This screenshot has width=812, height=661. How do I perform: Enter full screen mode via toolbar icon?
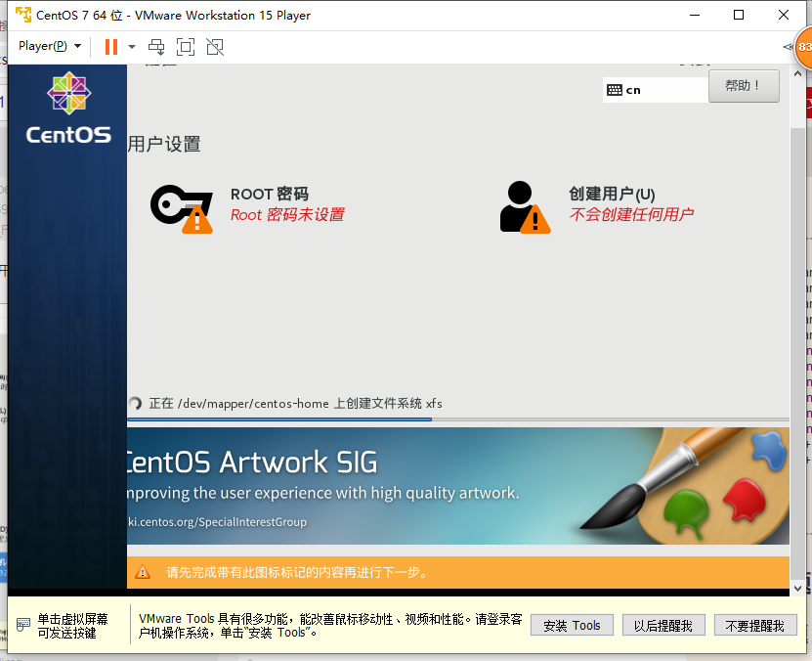click(186, 47)
